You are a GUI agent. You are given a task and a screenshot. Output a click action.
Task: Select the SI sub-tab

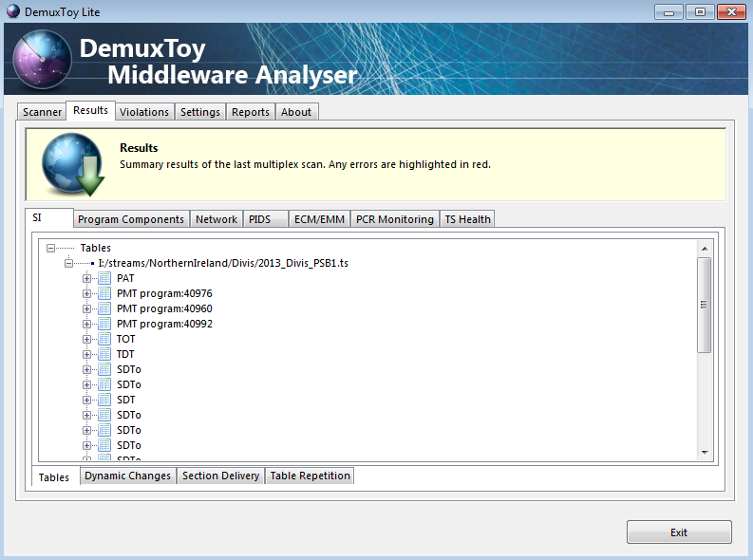click(49, 218)
